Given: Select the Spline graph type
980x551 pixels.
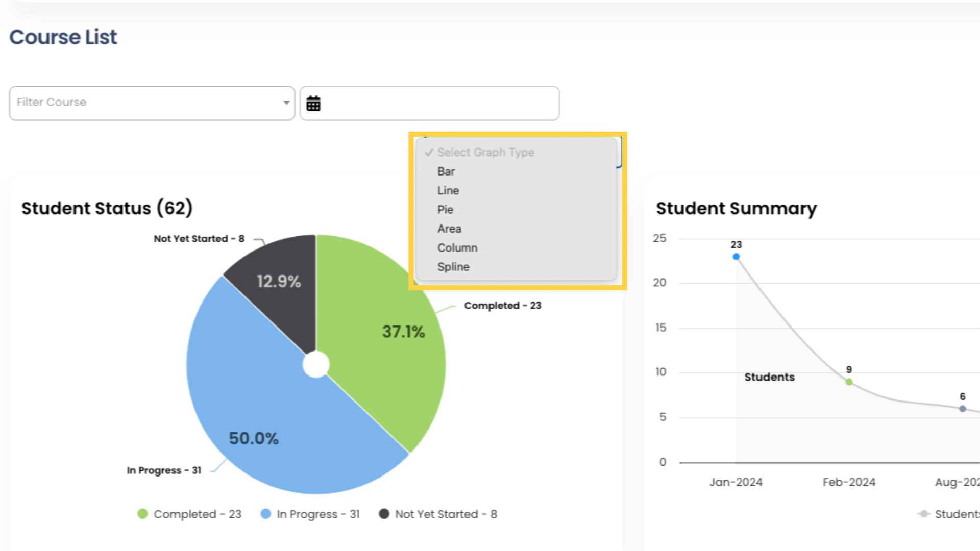Looking at the screenshot, I should coord(452,267).
